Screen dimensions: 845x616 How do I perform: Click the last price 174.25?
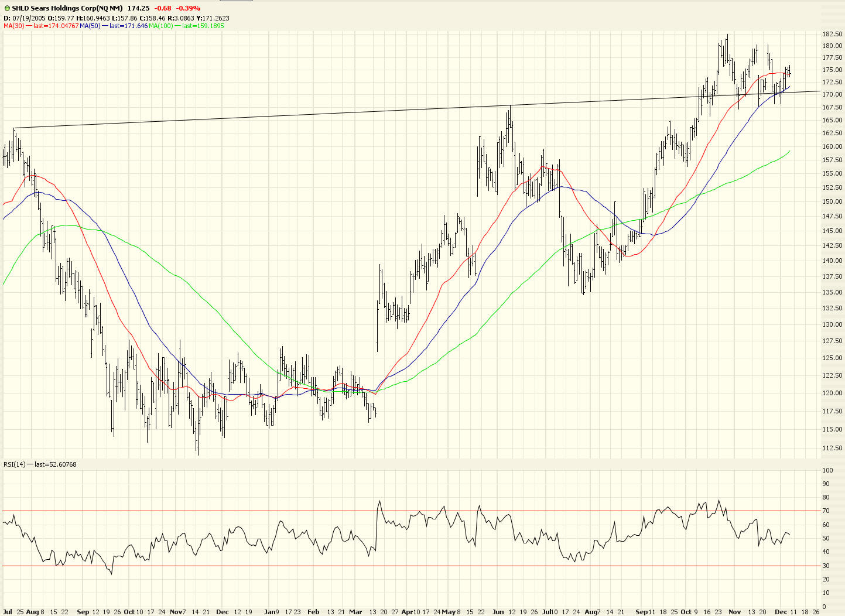[x=138, y=8]
